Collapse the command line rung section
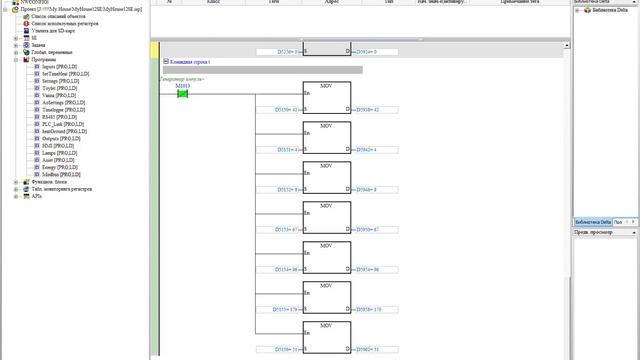 point(166,61)
